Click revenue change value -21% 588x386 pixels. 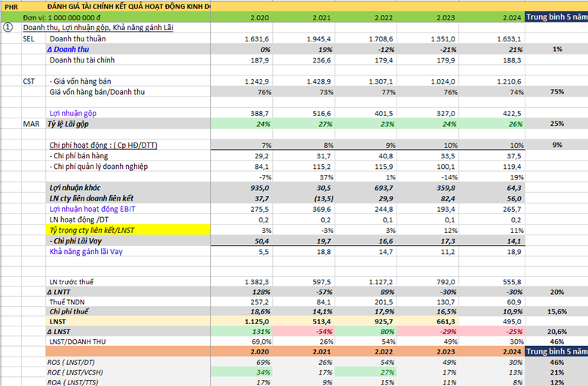[448, 50]
